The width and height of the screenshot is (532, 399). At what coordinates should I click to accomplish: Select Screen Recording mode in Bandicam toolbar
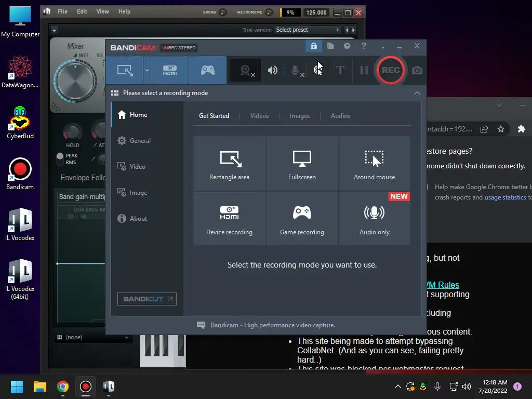125,70
